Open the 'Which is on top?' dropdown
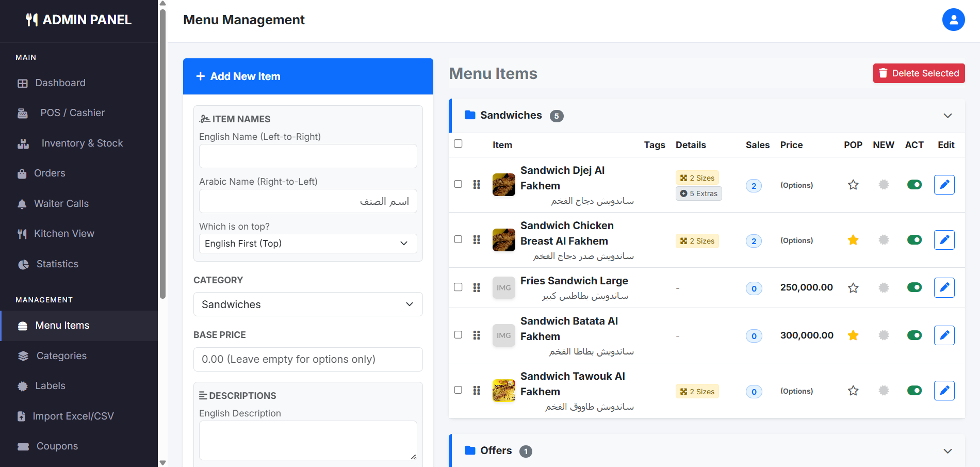Image resolution: width=980 pixels, height=467 pixels. (308, 244)
